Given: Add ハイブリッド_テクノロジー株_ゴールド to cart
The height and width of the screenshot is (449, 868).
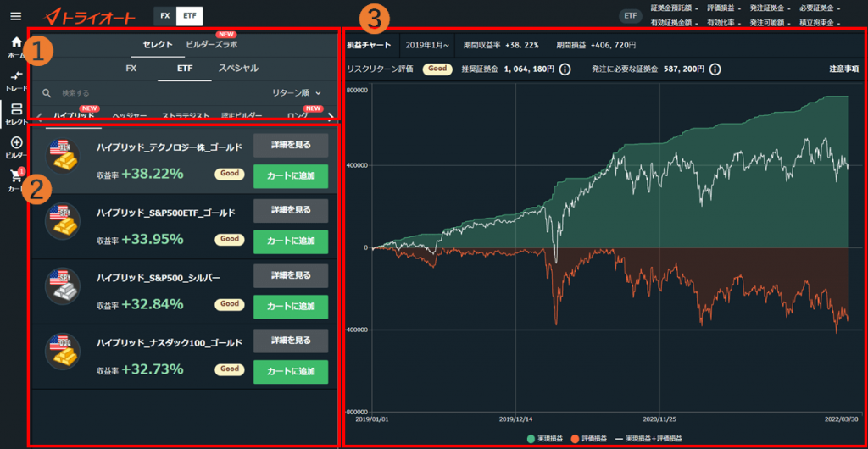Looking at the screenshot, I should click(291, 176).
